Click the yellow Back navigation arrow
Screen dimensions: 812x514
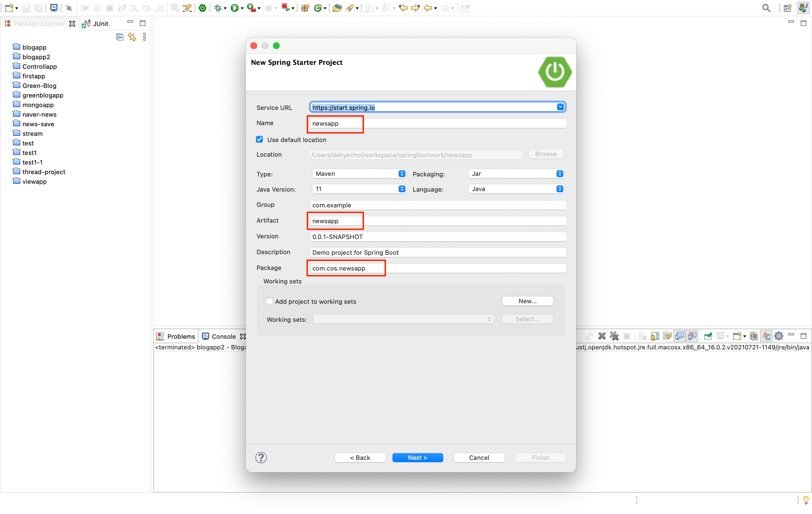click(428, 8)
